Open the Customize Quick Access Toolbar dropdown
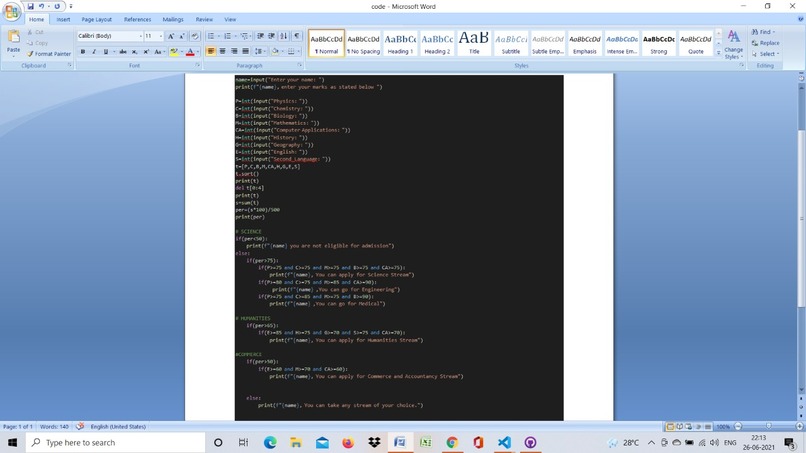The height and width of the screenshot is (453, 806). point(71,6)
